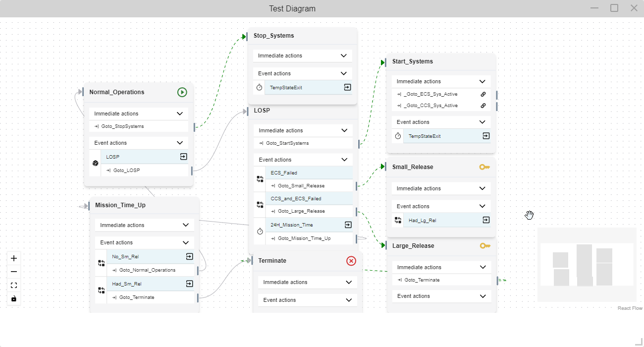The width and height of the screenshot is (644, 347).
Task: Toggle the interactivity lock control
Action: (x=14, y=298)
